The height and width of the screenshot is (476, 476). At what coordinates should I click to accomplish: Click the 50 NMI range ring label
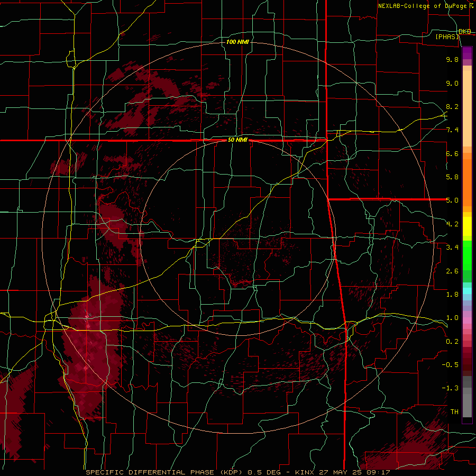click(x=237, y=140)
